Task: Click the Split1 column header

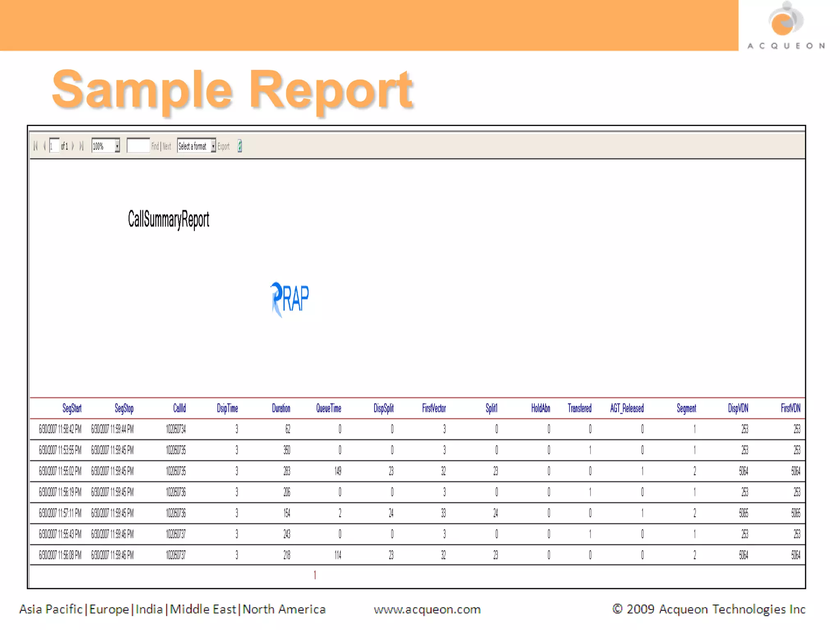Action: (x=491, y=408)
